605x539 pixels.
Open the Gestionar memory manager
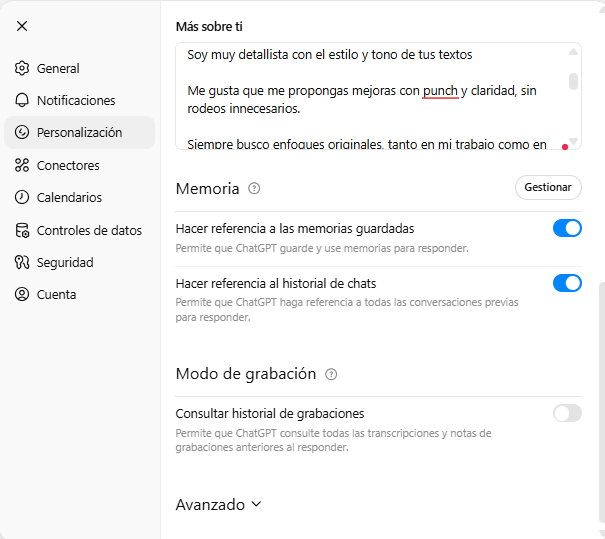tap(548, 187)
